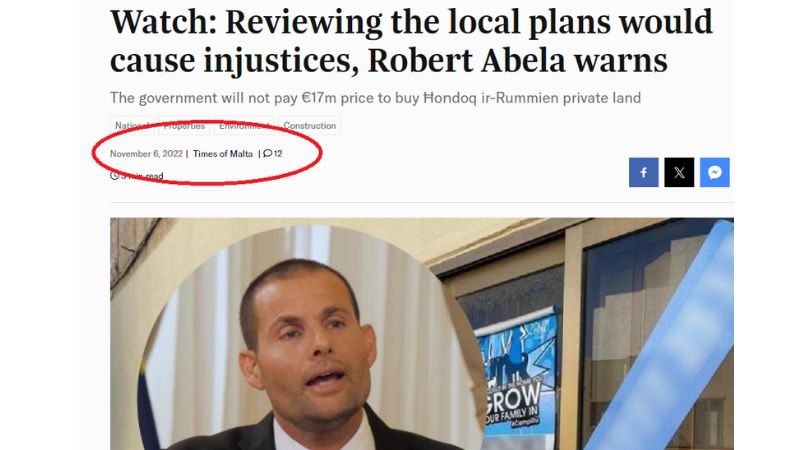Open the Properties category tag

(184, 126)
